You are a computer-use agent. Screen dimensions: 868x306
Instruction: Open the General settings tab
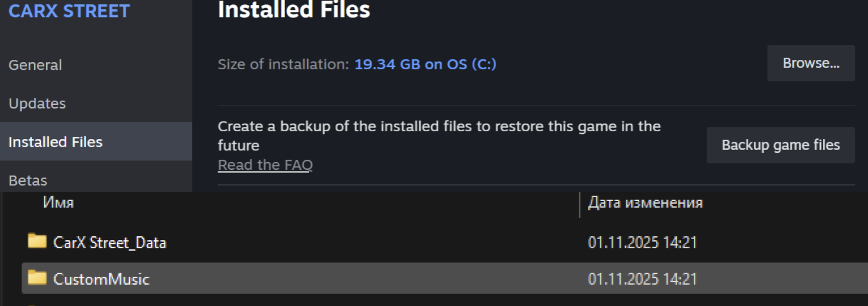pyautogui.click(x=35, y=65)
